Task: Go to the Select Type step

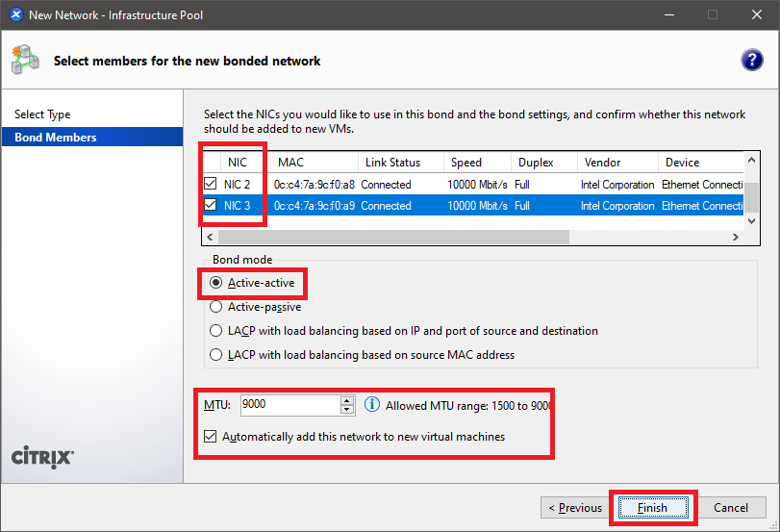Action: pyautogui.click(x=42, y=114)
